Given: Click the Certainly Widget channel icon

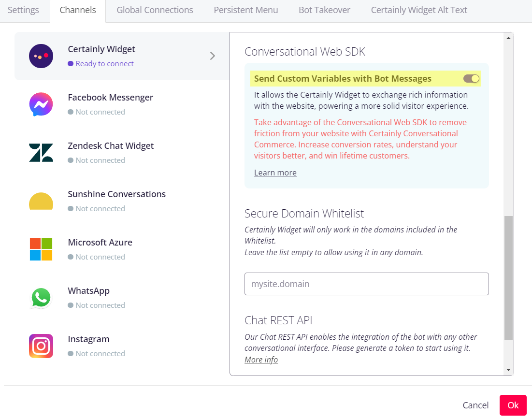Looking at the screenshot, I should tap(41, 56).
